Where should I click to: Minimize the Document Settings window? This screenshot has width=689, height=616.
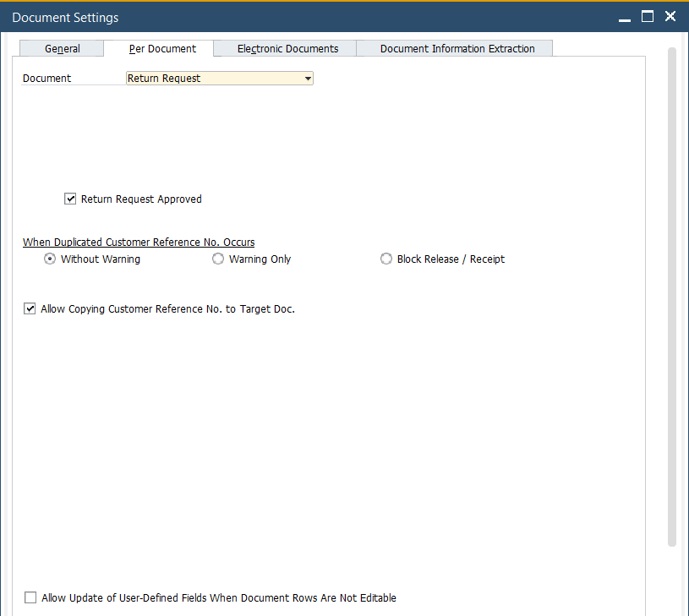click(x=624, y=17)
